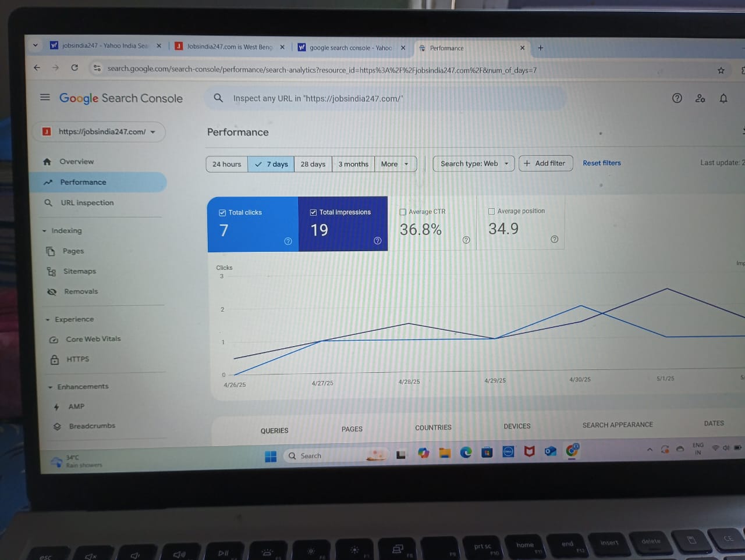Open Windows Start menu
Screen dimensions: 745x560
[271, 456]
